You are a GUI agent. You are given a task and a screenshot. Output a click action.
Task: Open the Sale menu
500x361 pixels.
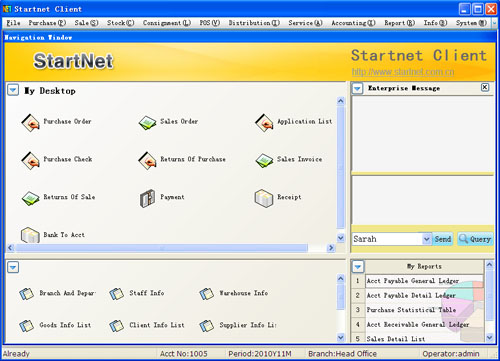[x=86, y=23]
